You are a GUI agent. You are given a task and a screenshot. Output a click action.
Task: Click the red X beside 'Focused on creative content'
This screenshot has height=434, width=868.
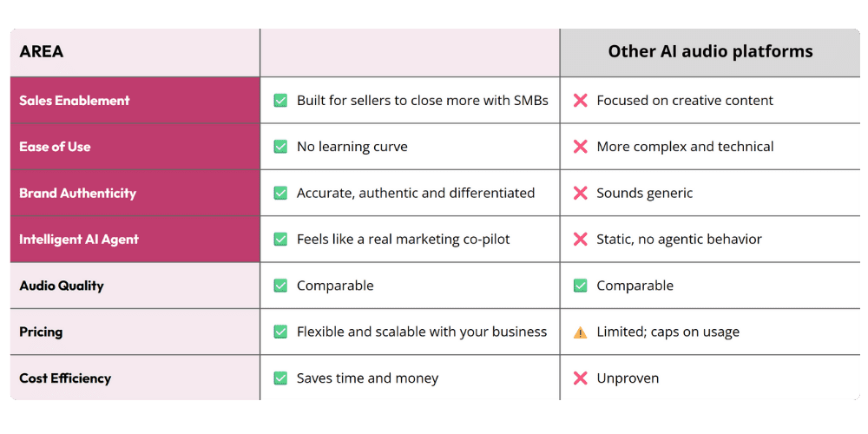click(x=580, y=101)
